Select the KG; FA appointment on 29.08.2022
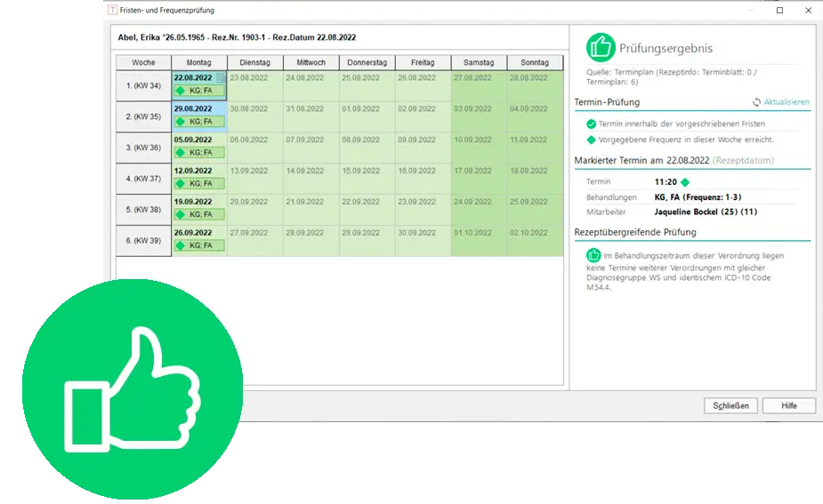Viewport: 823px width, 504px height. [x=199, y=122]
